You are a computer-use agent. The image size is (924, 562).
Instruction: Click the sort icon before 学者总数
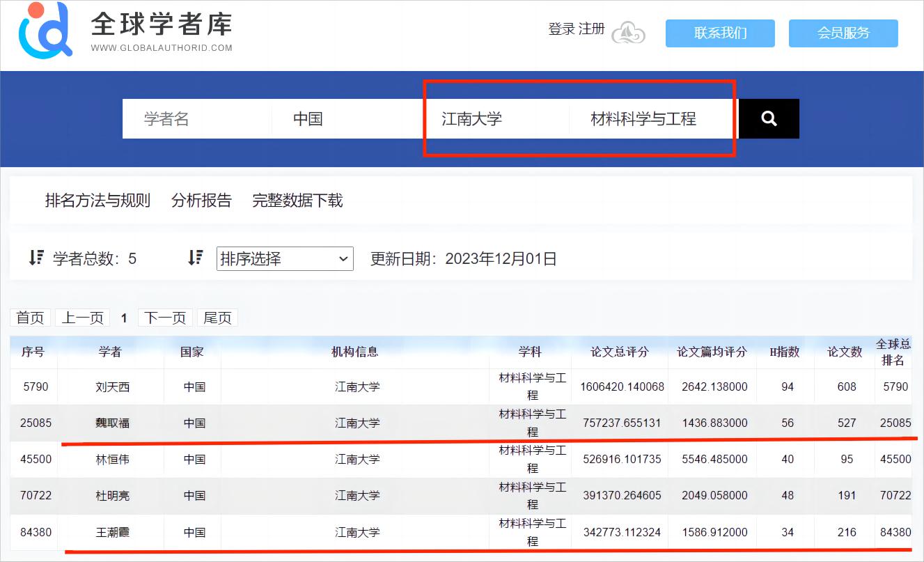[x=36, y=258]
